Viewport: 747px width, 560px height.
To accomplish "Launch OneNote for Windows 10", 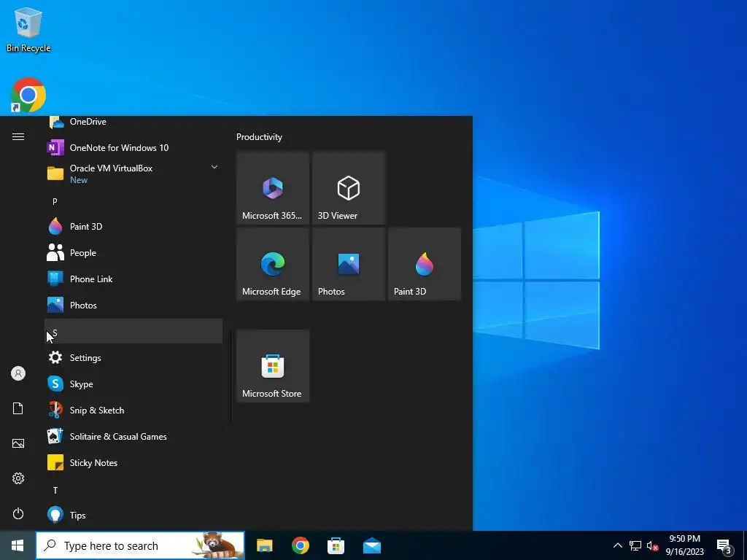I will click(x=133, y=147).
